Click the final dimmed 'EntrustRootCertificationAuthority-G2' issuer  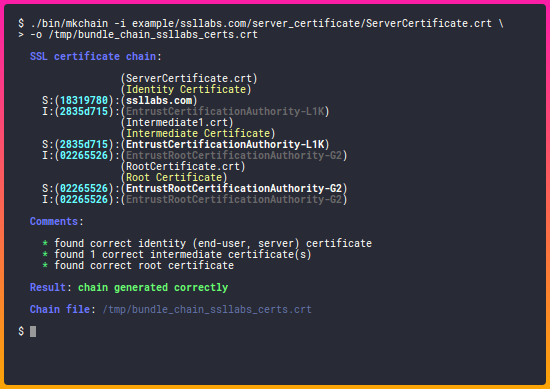click(234, 199)
